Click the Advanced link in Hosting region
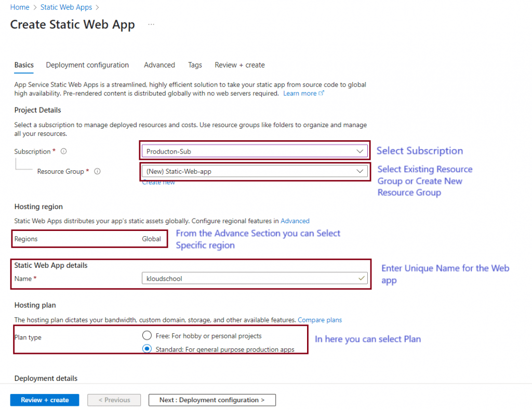The image size is (532, 410). pyautogui.click(x=295, y=221)
